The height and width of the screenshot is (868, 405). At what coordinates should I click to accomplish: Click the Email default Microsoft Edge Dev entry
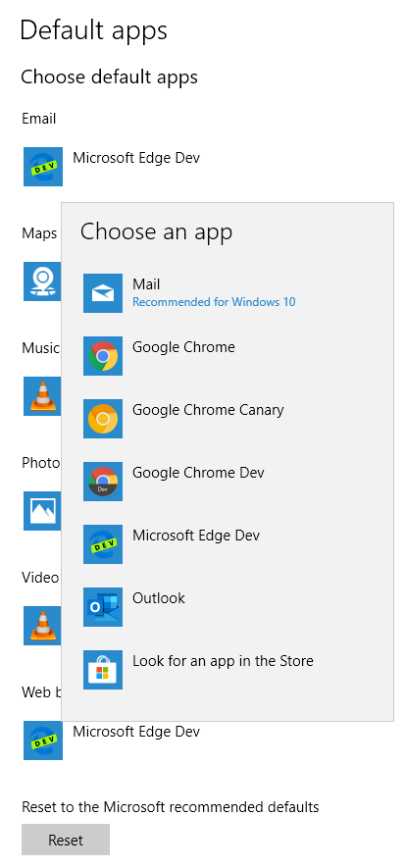point(111,167)
